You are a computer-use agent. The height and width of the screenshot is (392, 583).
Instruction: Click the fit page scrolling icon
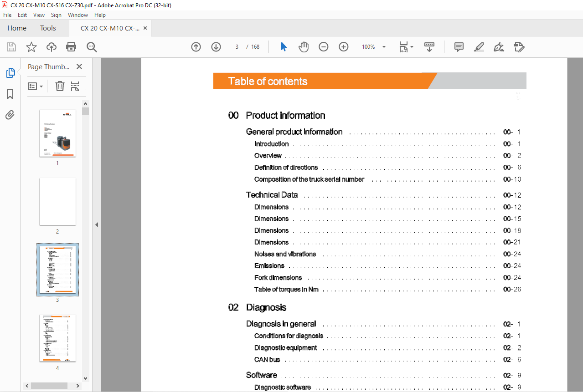coord(403,47)
